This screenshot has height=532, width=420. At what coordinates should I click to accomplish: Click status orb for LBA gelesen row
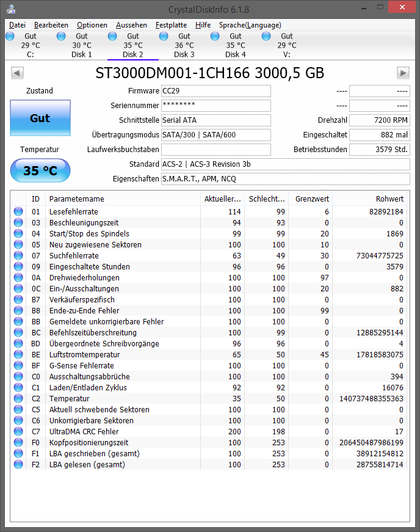18,464
